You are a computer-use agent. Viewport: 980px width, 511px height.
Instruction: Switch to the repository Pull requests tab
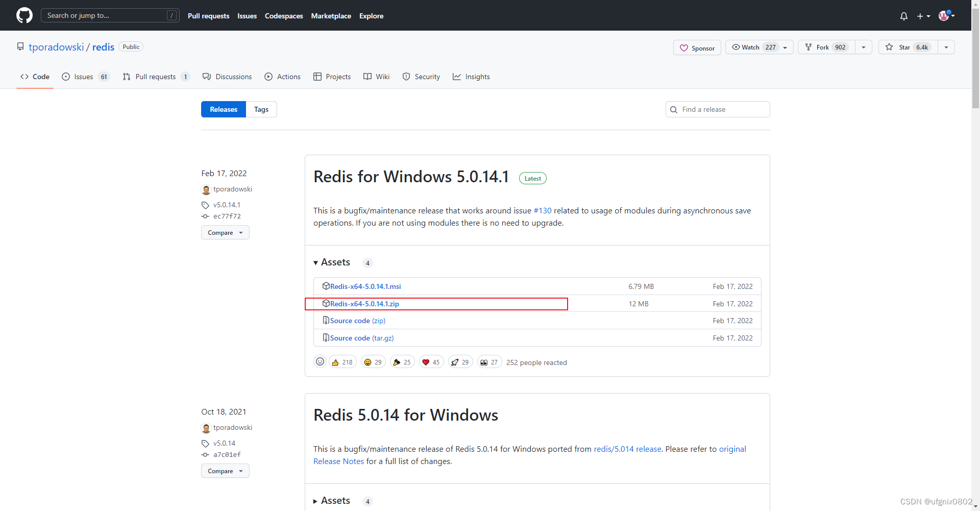click(x=156, y=77)
